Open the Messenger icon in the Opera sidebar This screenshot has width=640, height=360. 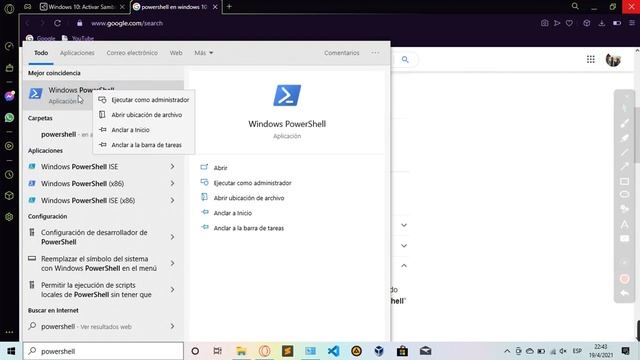point(9,96)
